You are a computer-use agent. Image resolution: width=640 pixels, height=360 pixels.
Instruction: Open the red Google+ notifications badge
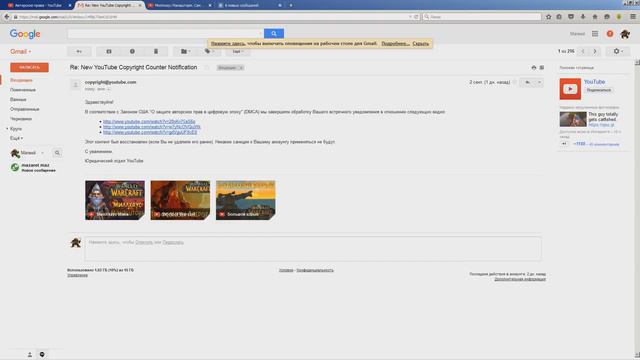point(610,34)
